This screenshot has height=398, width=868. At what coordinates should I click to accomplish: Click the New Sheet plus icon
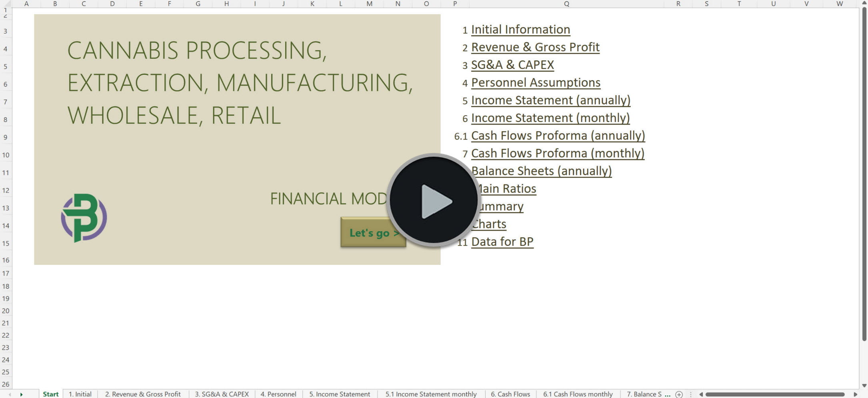point(679,394)
